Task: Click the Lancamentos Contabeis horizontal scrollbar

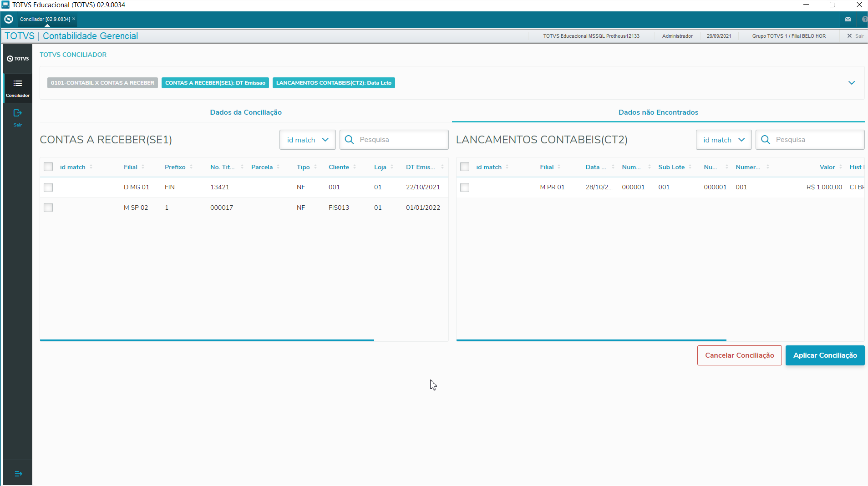Action: (591, 340)
